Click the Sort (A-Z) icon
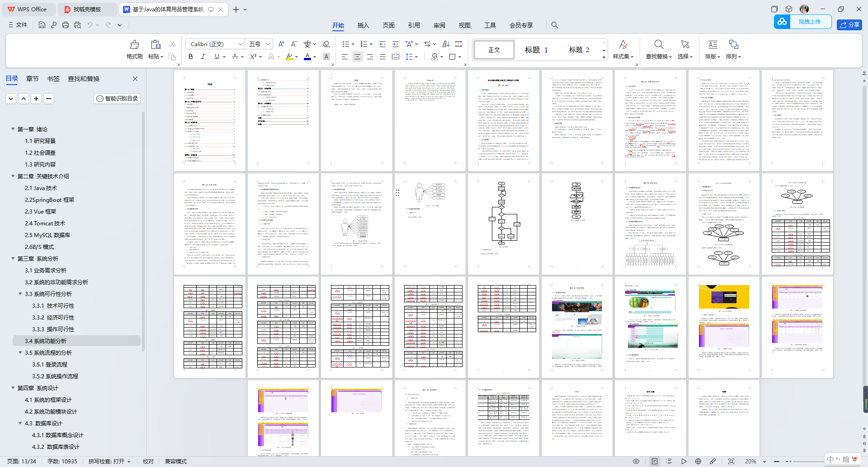 pos(446,44)
